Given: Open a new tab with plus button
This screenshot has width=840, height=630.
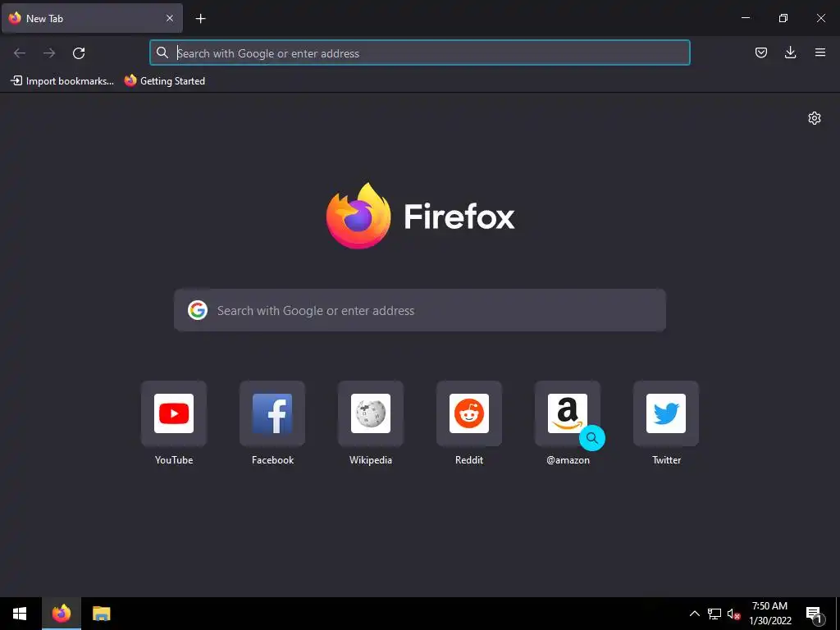Looking at the screenshot, I should (200, 19).
